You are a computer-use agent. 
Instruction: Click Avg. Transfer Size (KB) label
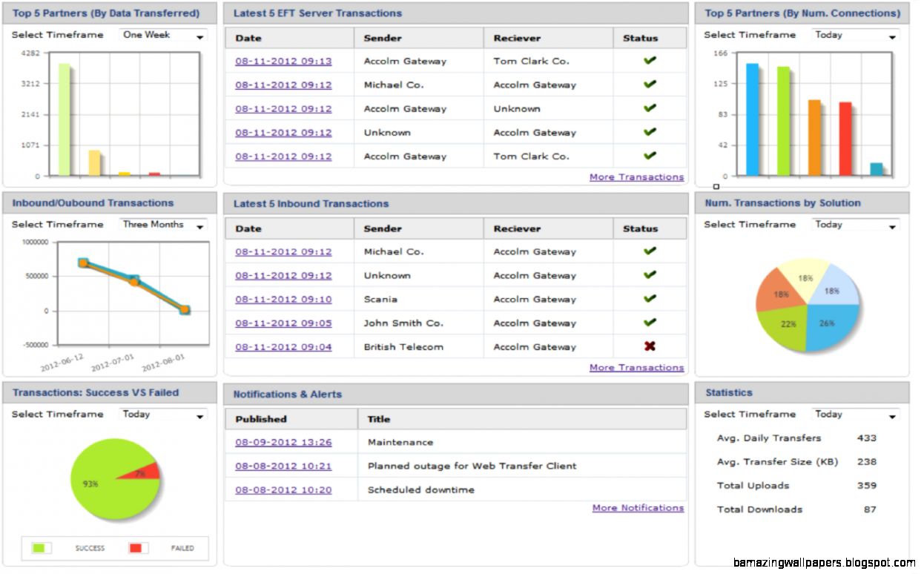click(x=777, y=462)
